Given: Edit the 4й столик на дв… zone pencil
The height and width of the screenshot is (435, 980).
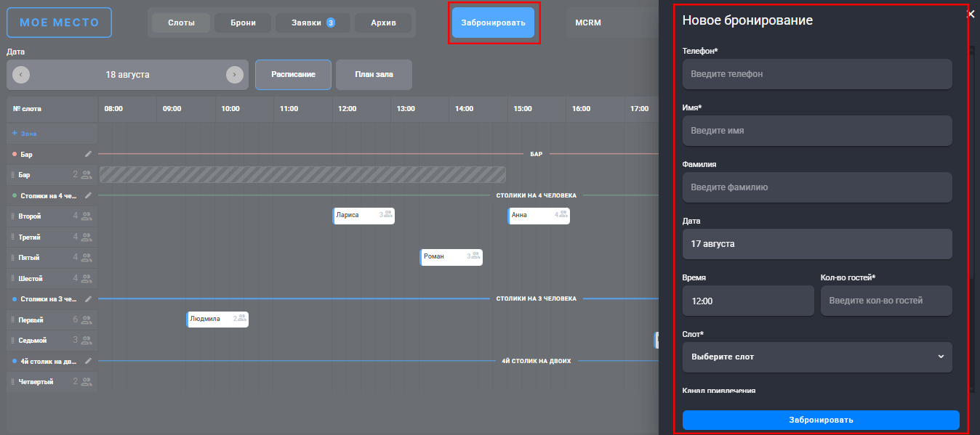Looking at the screenshot, I should 89,361.
